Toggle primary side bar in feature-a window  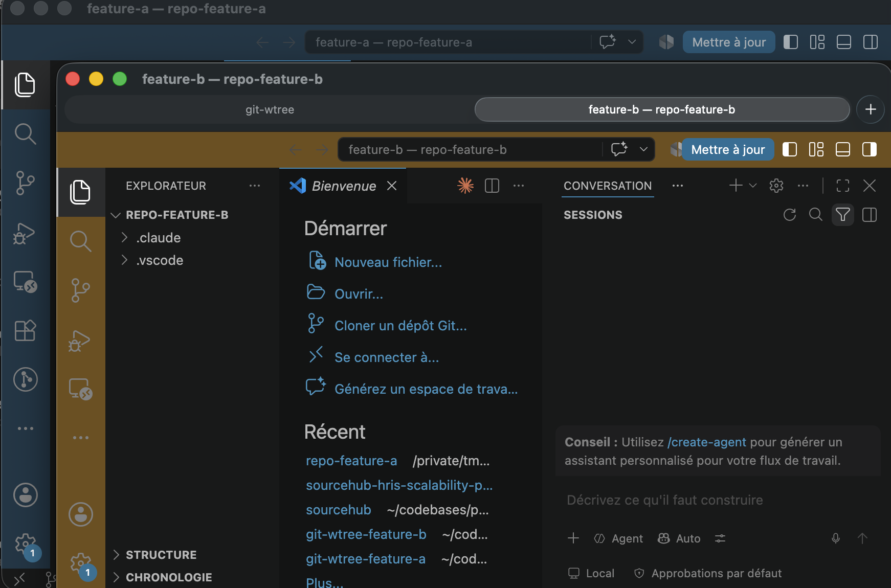pyautogui.click(x=791, y=42)
